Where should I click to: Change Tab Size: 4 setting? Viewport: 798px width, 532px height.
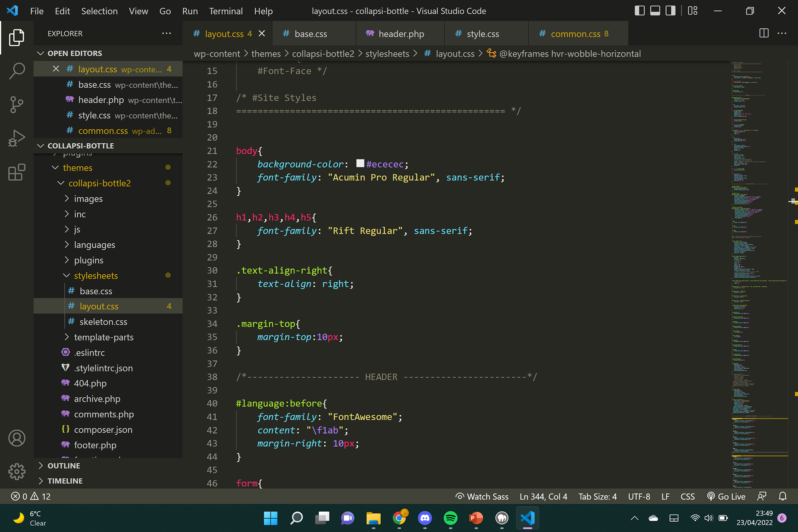tap(598, 496)
